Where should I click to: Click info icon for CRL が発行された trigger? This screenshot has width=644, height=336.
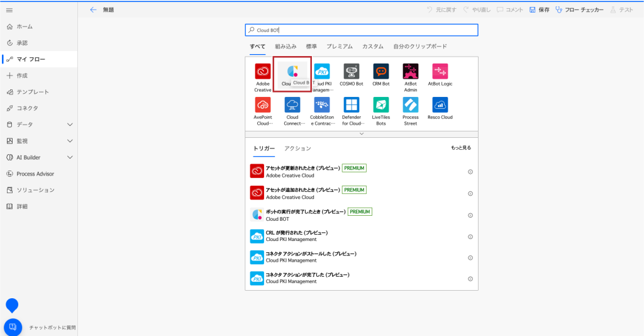[470, 237]
